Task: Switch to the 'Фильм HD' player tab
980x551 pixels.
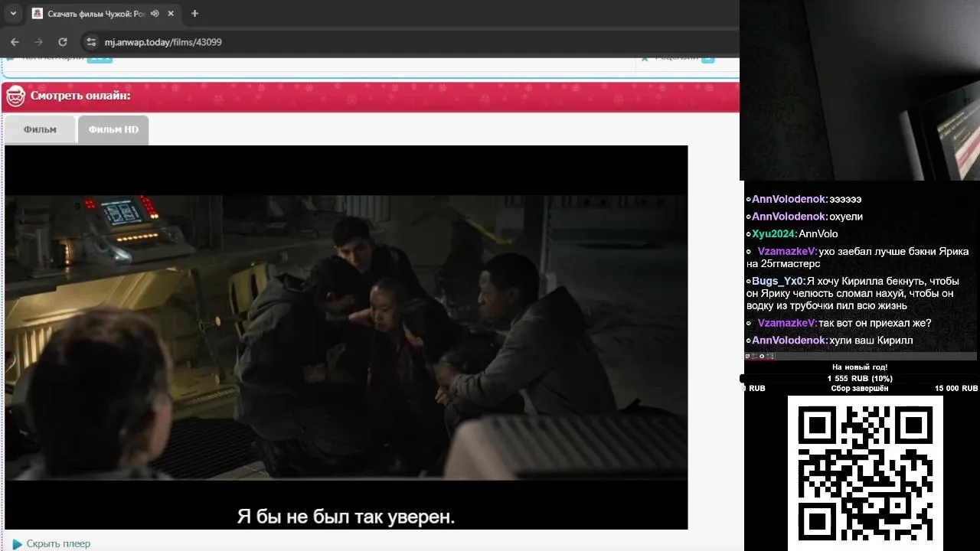Action: 113,129
